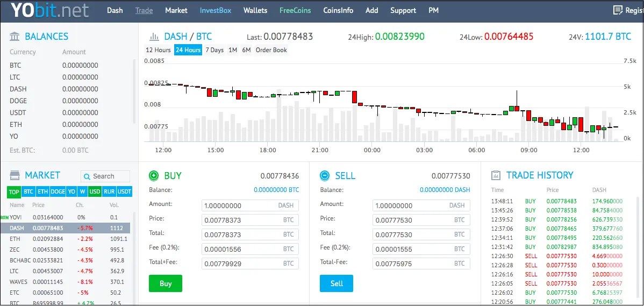Click the 0.00777530 sell header price
The image size is (644, 306).
coord(450,176)
